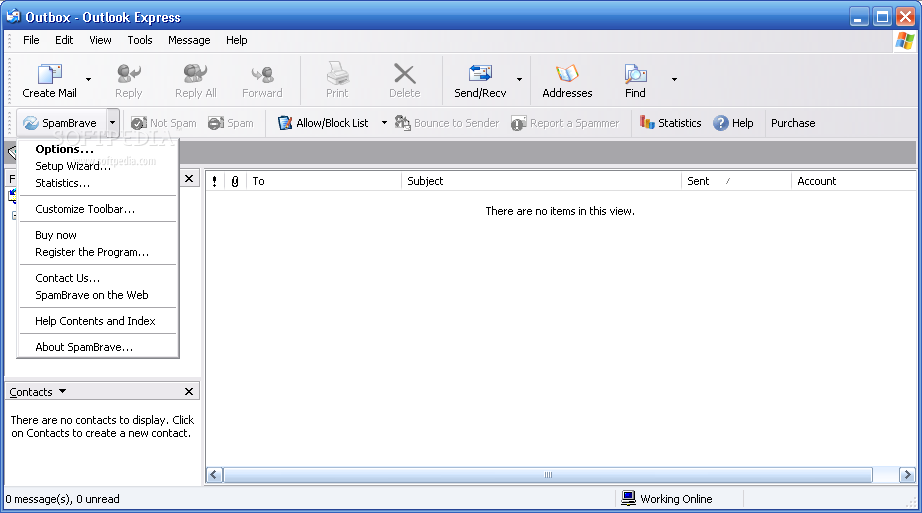Open the Tools menu
Screen dimensions: 922x513
pyautogui.click(x=140, y=40)
